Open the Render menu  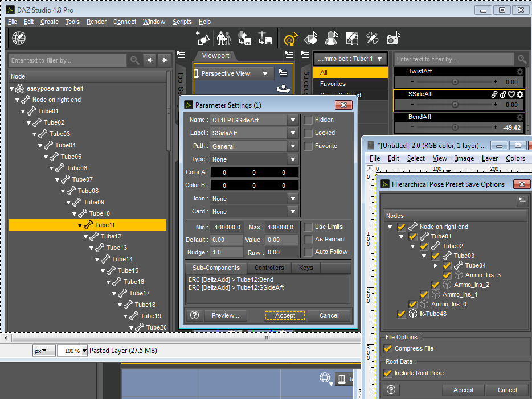96,22
